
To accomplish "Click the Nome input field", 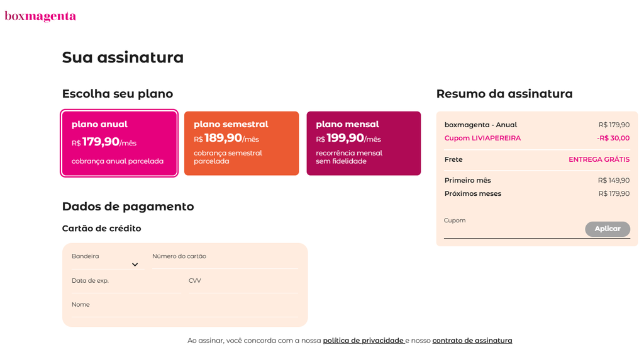I will pos(184,309).
